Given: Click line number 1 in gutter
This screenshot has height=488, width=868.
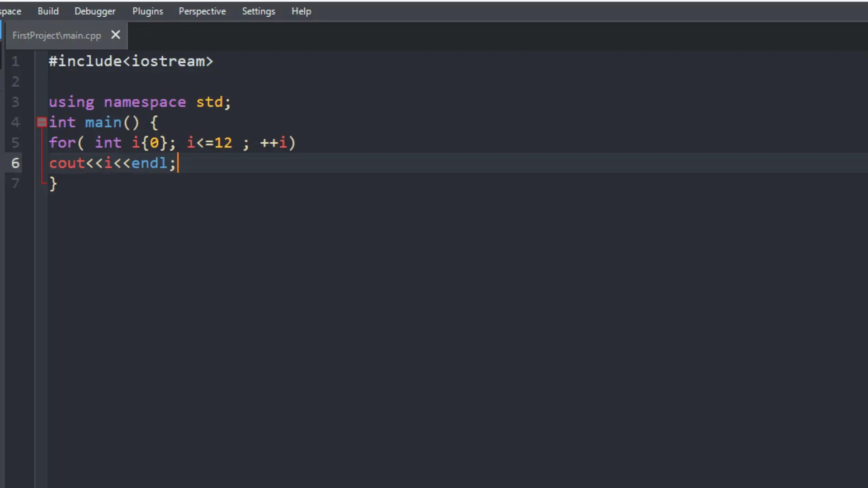Looking at the screenshot, I should [x=15, y=61].
